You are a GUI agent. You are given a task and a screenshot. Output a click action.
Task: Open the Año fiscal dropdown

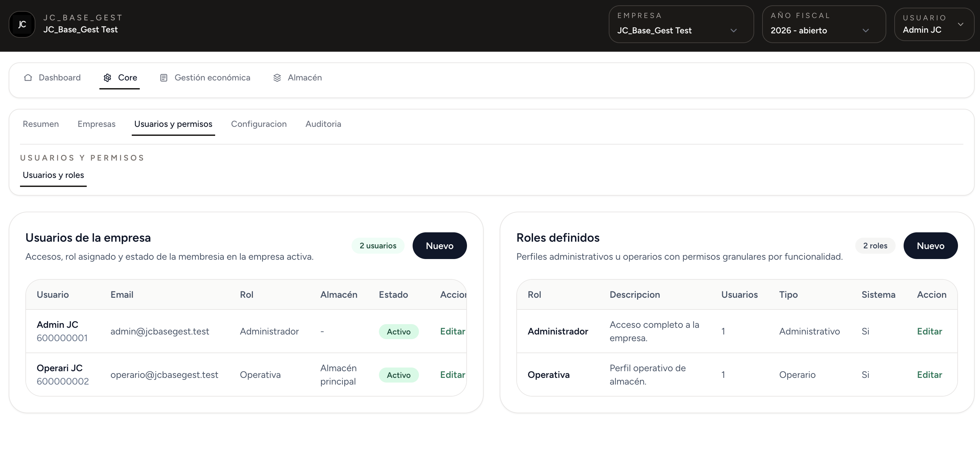tap(824, 24)
